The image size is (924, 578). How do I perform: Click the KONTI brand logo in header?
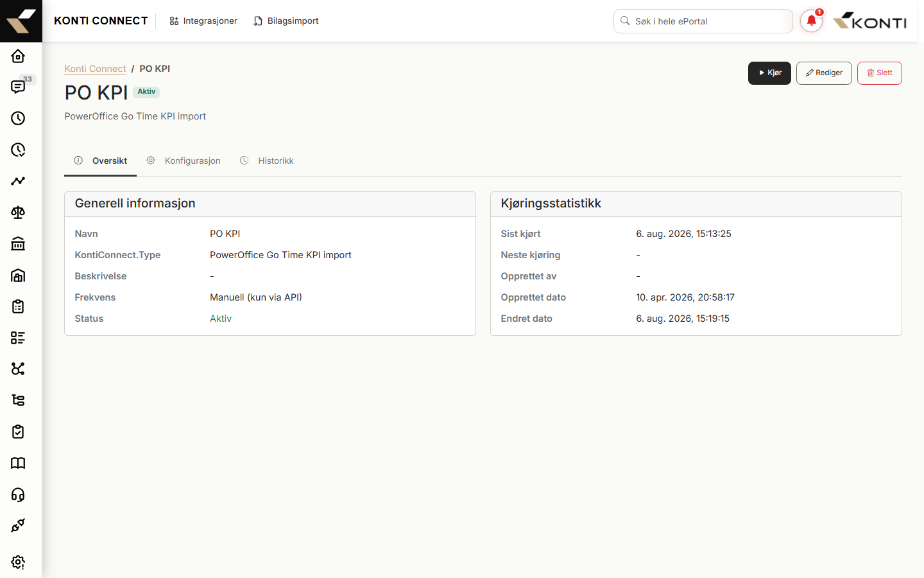[870, 21]
